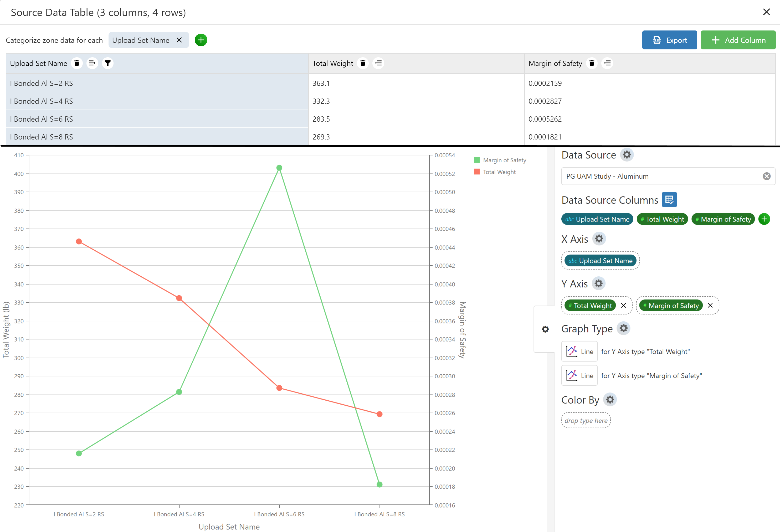Add a data source column with green plus

764,219
